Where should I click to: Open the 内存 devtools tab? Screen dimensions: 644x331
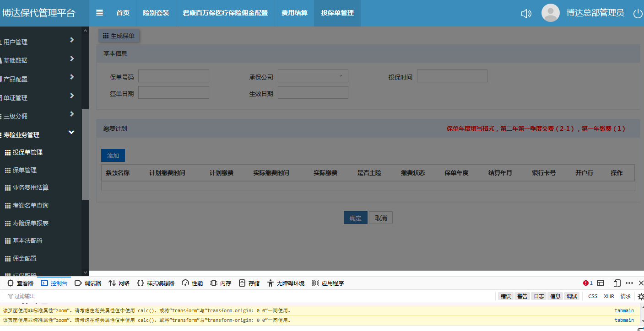221,283
